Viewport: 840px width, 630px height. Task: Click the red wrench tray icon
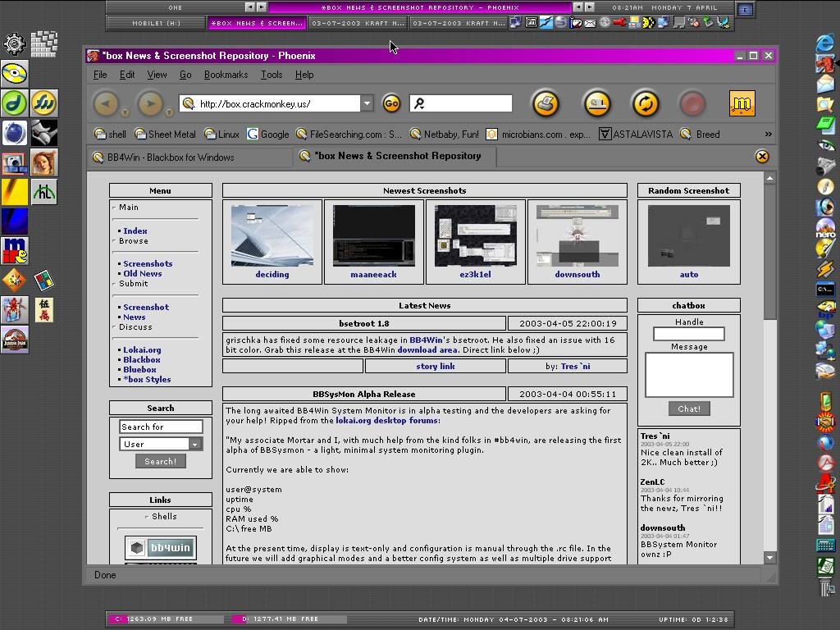point(619,22)
